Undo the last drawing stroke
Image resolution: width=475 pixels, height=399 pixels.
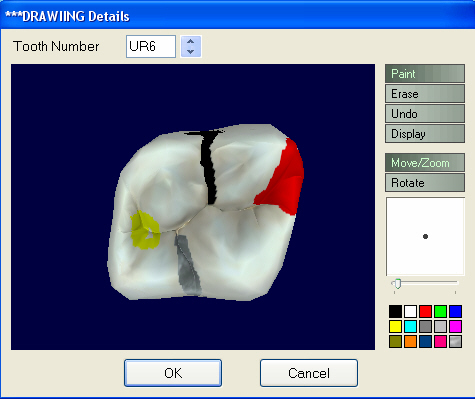(x=425, y=114)
